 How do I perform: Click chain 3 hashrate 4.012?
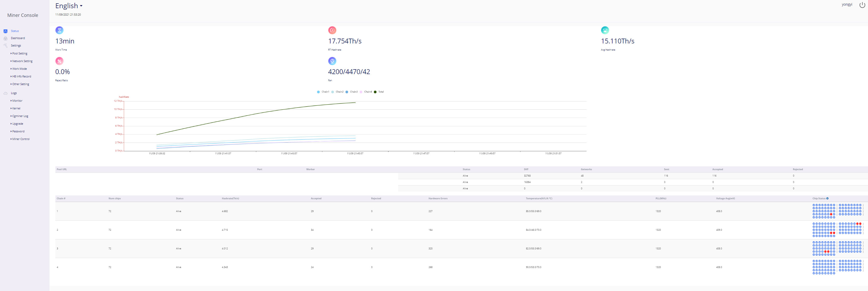pyautogui.click(x=225, y=249)
